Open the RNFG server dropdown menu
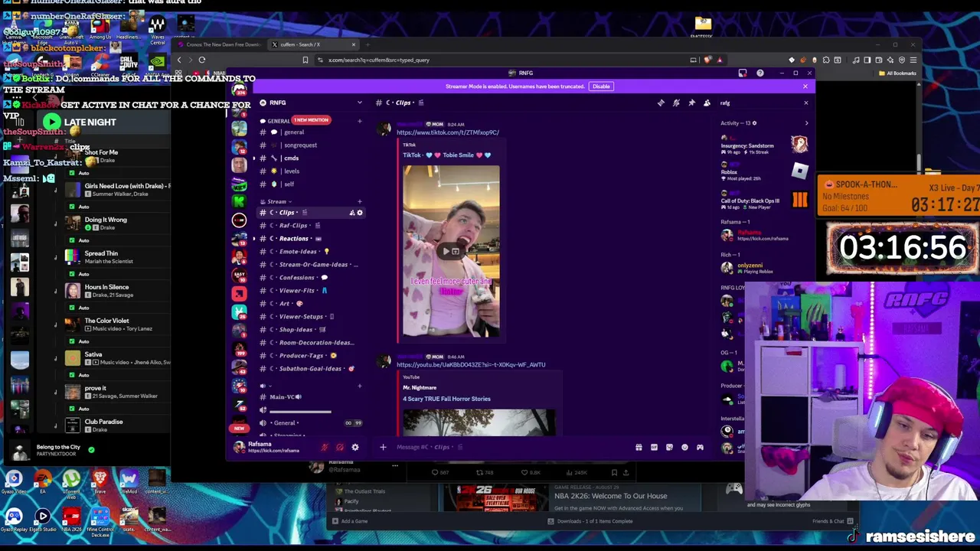Viewport: 980px width, 551px height. point(359,103)
